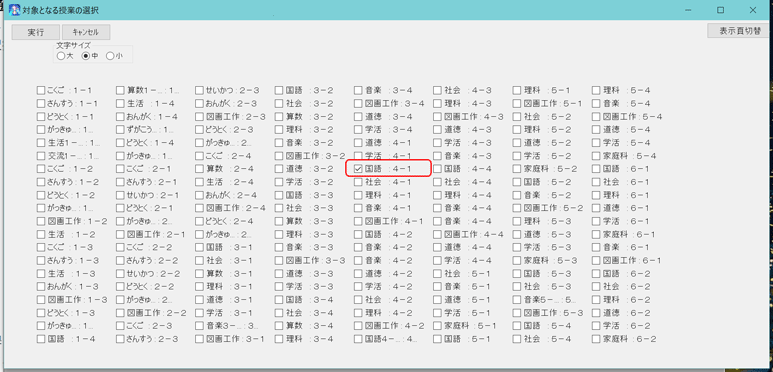Viewport: 773px width, 372px height.
Task: Tick the 算数 : 3-3 checkbox
Action: coord(279,221)
